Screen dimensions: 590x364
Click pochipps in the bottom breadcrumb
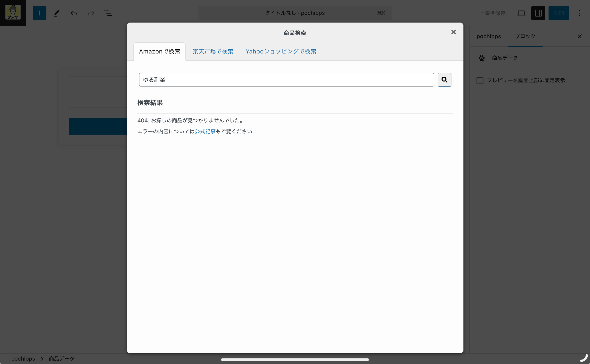click(23, 359)
